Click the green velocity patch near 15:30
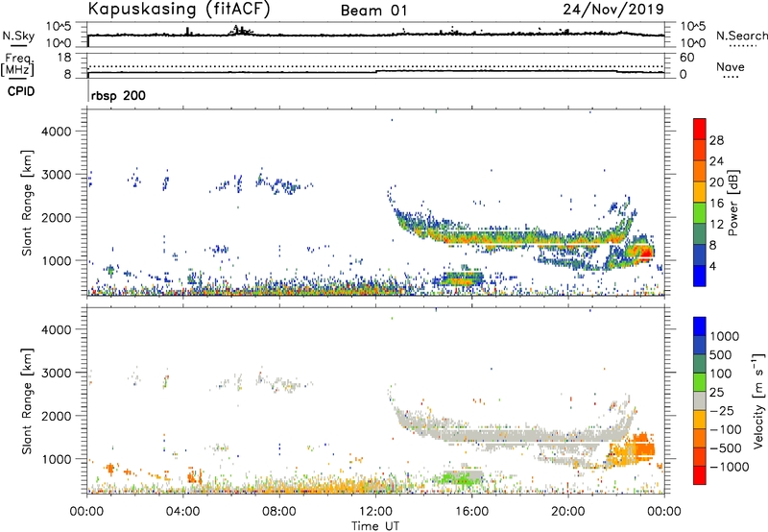The width and height of the screenshot is (768, 532). [461, 477]
